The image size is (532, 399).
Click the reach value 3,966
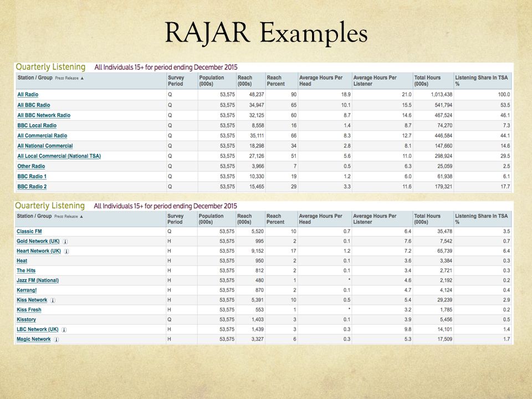[258, 166]
